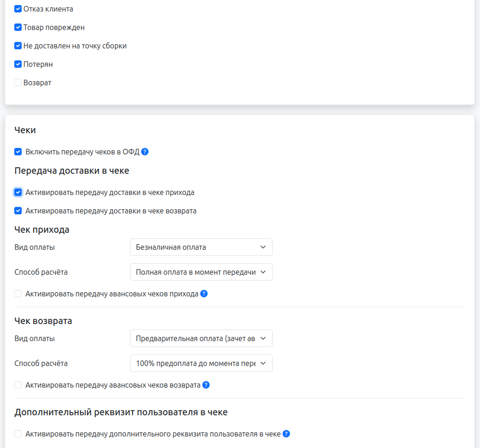Uncheck the Товар поврежден checkbox
This screenshot has width=480, height=448.
18,27
